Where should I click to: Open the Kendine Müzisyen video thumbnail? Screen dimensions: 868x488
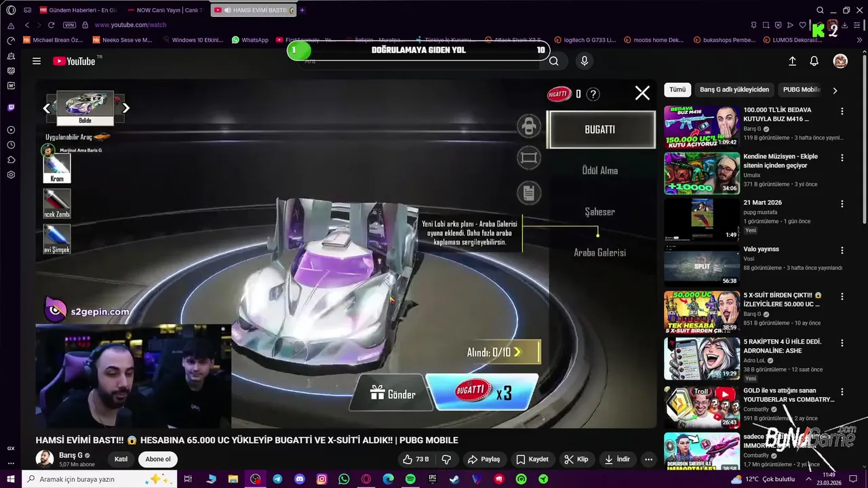pyautogui.click(x=701, y=173)
